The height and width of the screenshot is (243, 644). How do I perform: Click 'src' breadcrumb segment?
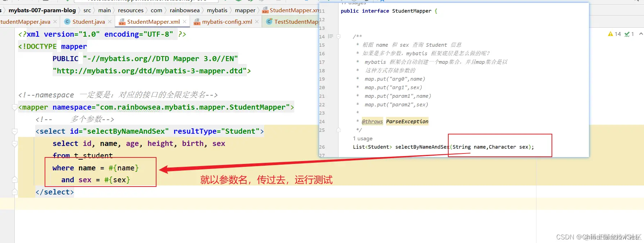(87, 10)
